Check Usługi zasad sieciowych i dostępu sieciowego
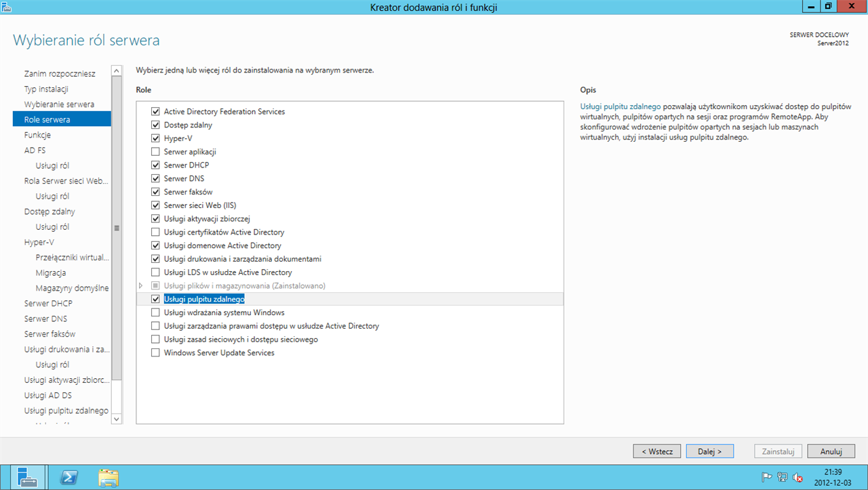The width and height of the screenshot is (868, 490). coord(155,339)
